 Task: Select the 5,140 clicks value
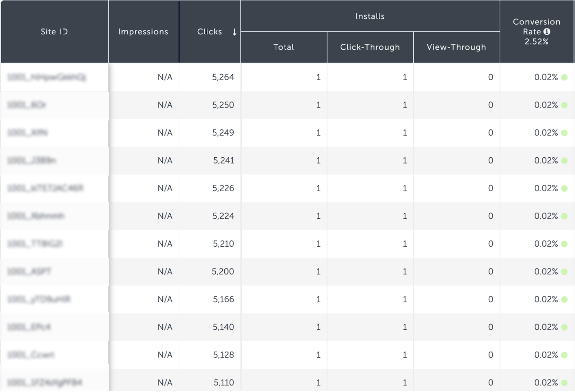(x=224, y=327)
